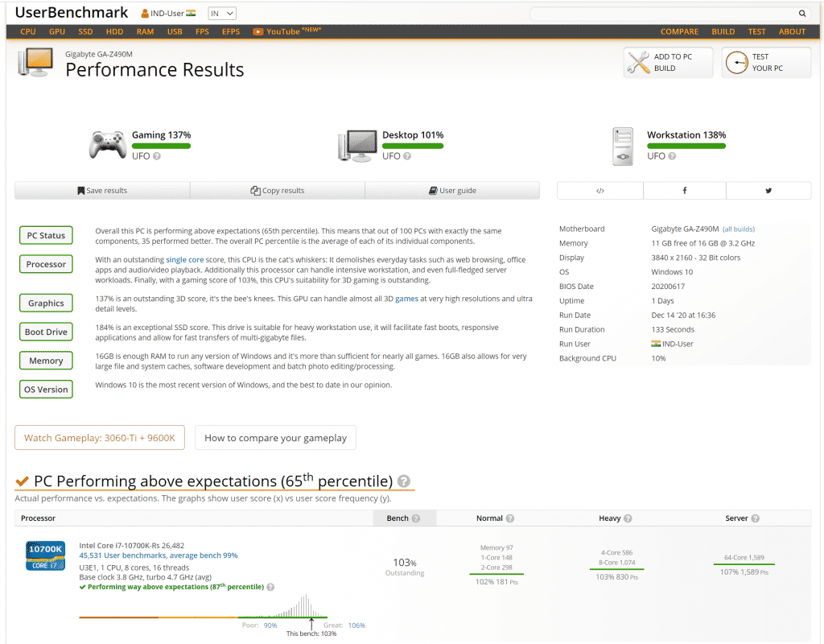Click the search magnifier icon
Viewport: 824px width, 644px height.
802,14
